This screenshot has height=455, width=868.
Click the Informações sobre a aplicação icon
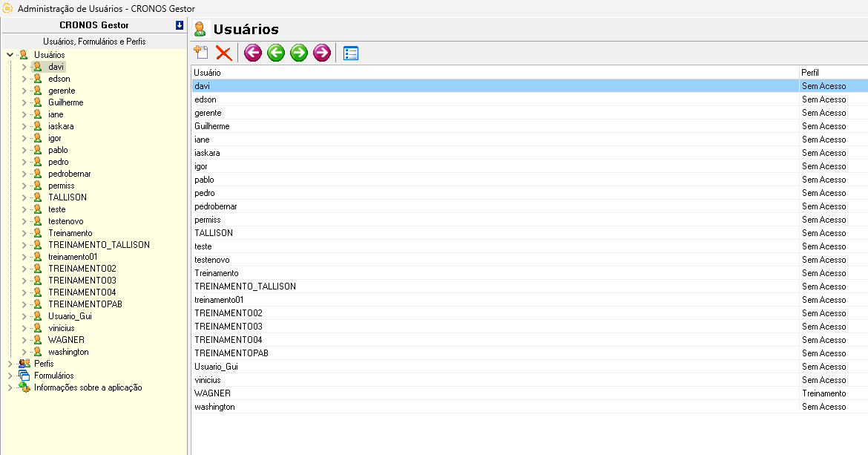coord(24,387)
